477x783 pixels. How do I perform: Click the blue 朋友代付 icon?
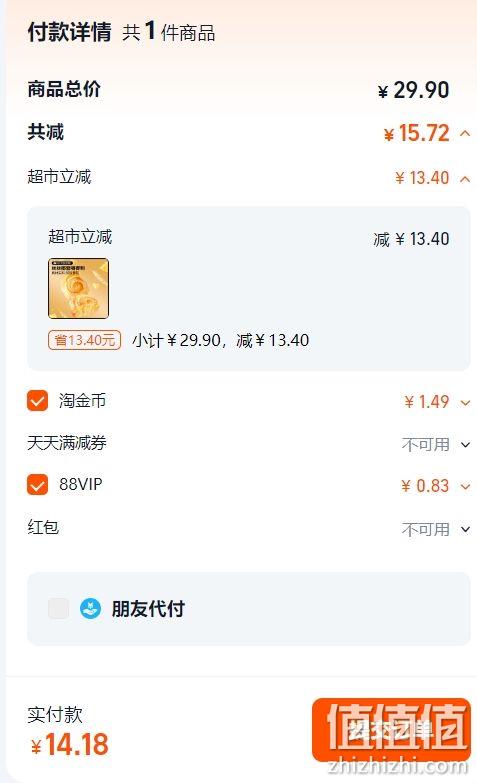tap(90, 609)
